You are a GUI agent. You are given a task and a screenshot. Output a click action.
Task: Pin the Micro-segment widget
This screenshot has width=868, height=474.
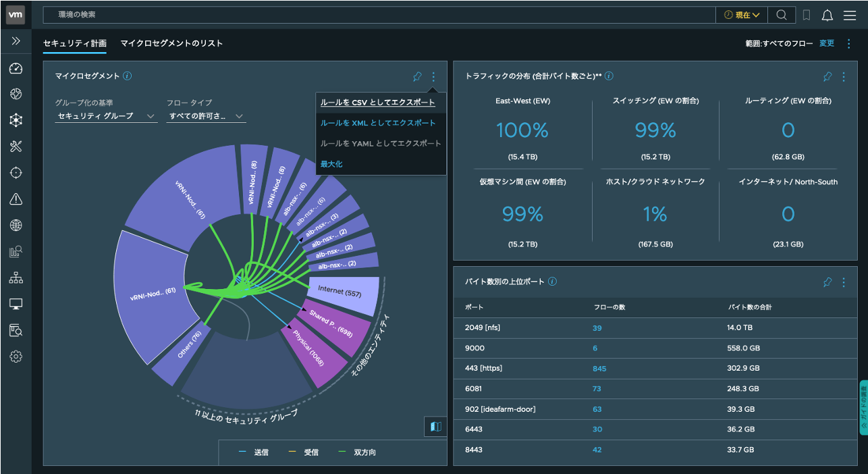click(417, 77)
